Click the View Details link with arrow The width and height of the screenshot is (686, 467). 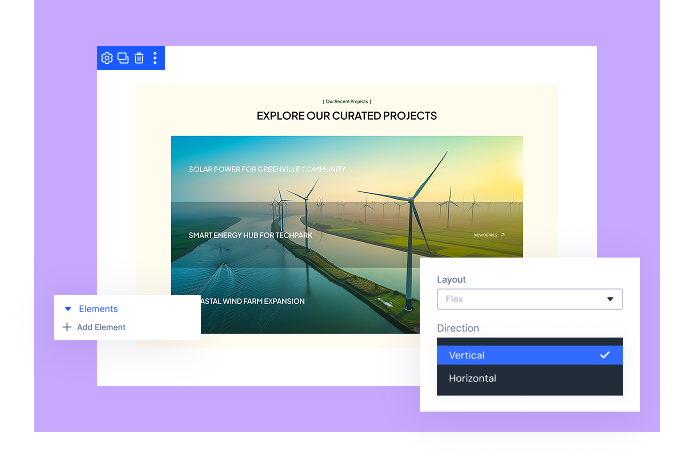coord(489,235)
